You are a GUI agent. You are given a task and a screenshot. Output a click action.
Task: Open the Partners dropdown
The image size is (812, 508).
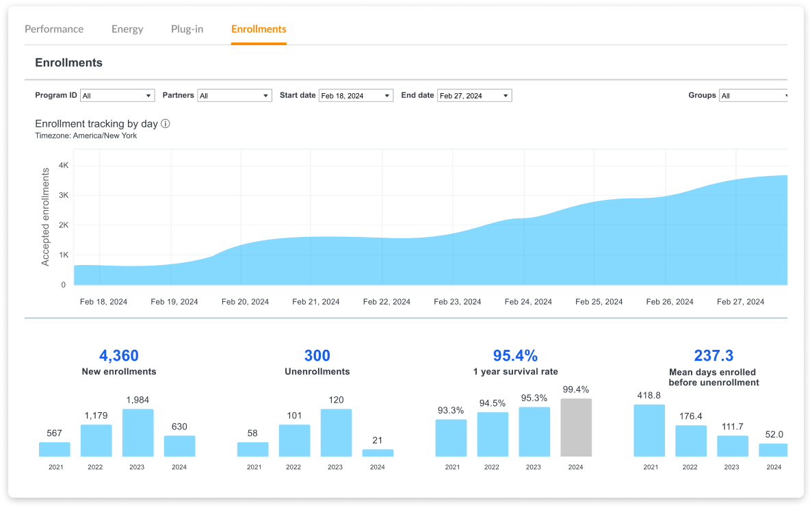click(235, 96)
